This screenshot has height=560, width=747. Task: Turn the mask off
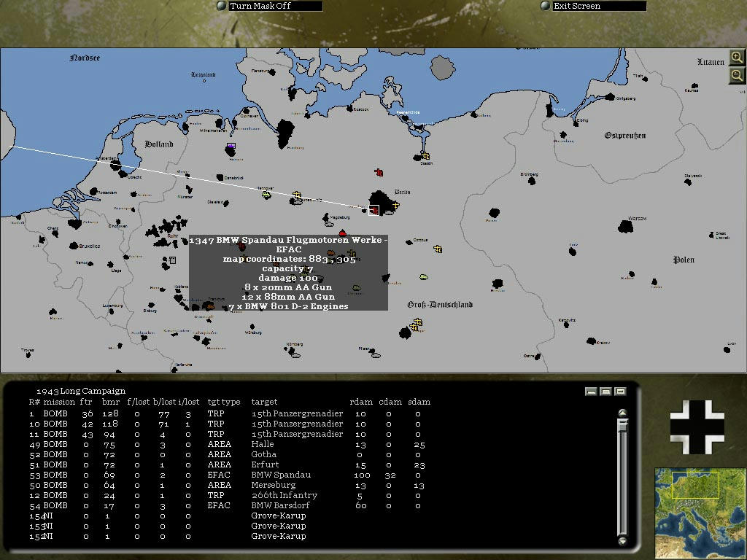(x=270, y=6)
